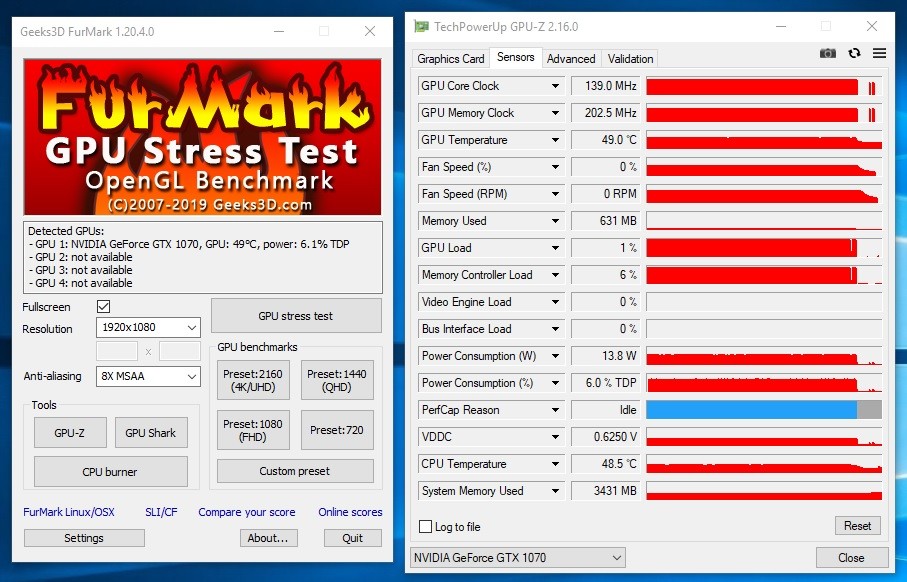Enable the Log to file checkbox
The height and width of the screenshot is (582, 907).
425,526
